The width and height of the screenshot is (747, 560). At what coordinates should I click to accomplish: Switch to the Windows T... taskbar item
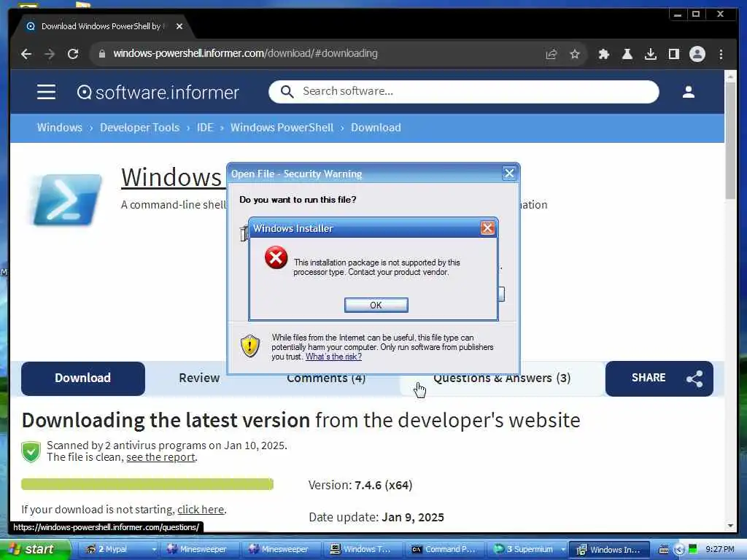[x=364, y=550]
